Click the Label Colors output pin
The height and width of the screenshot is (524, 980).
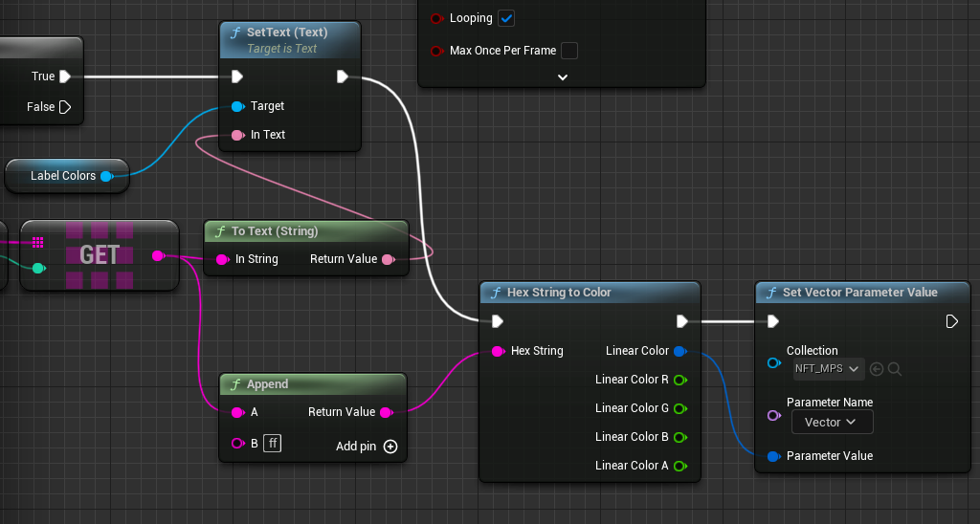107,176
